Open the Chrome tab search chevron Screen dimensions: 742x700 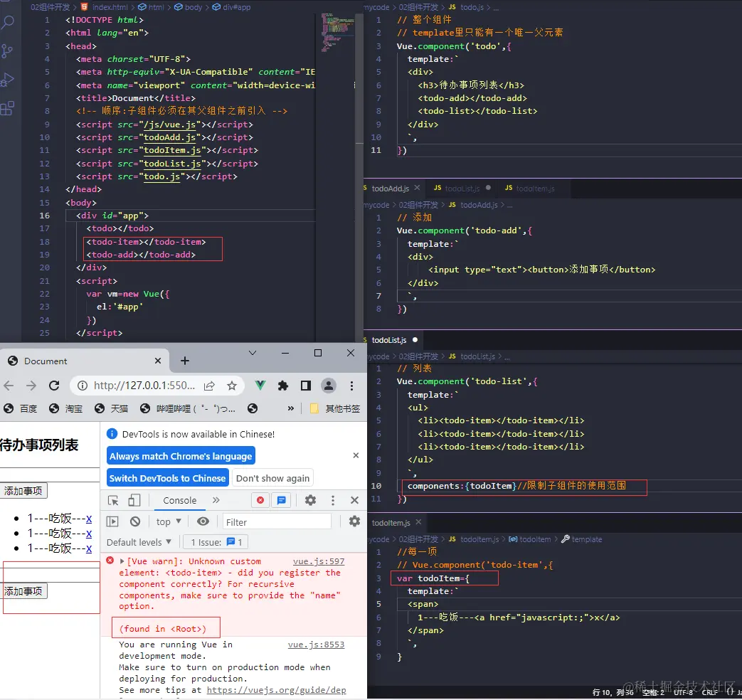[x=253, y=353]
